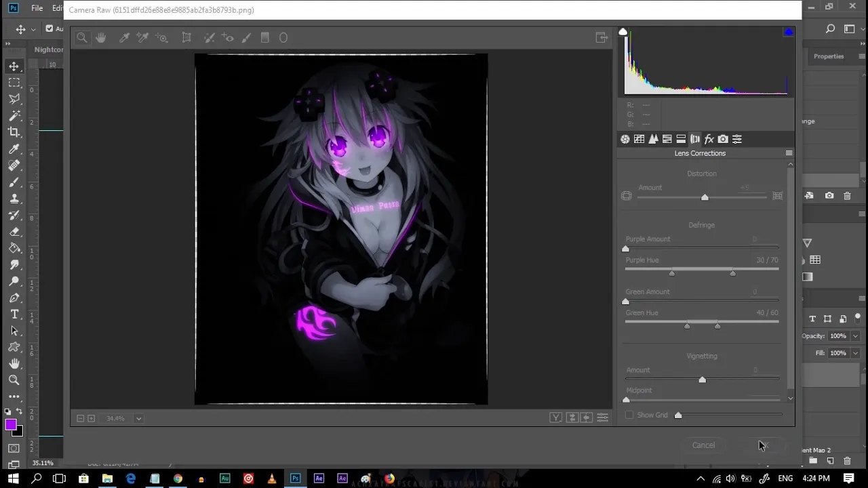868x488 pixels.
Task: Open the Windows Start menu
Action: [13, 479]
